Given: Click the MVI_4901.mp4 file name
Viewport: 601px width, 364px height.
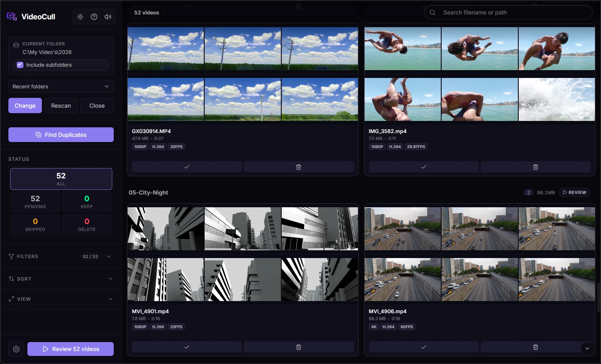Looking at the screenshot, I should tap(150, 311).
